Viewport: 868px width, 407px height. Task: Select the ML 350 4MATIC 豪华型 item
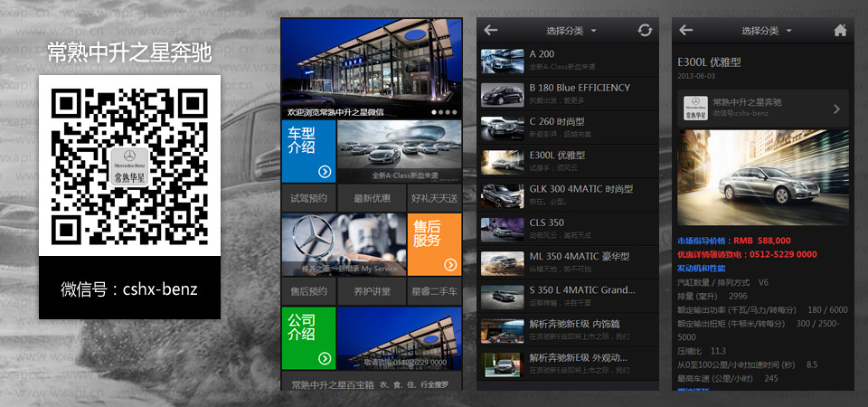568,263
